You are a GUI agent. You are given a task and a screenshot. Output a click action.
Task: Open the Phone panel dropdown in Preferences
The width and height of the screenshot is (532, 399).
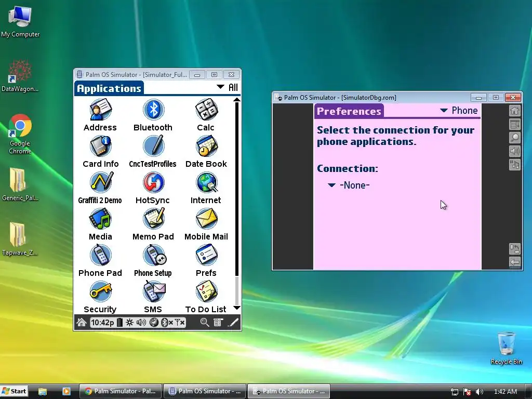click(x=459, y=110)
